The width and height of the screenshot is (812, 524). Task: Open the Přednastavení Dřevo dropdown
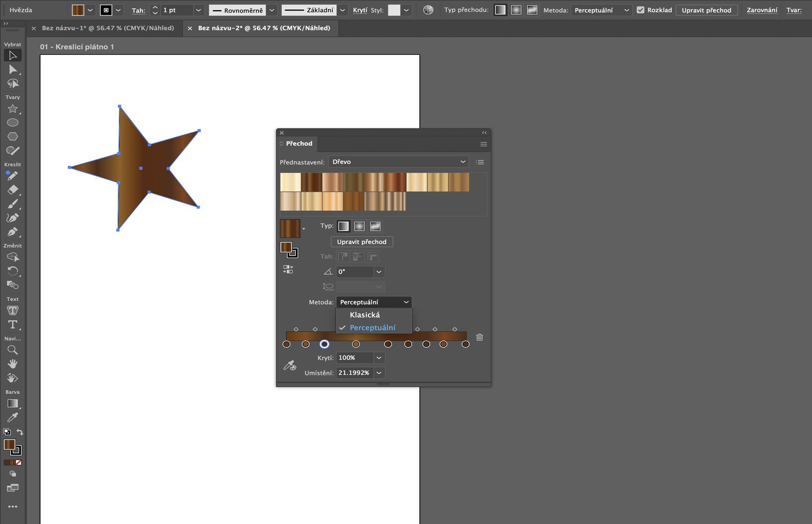pos(398,162)
